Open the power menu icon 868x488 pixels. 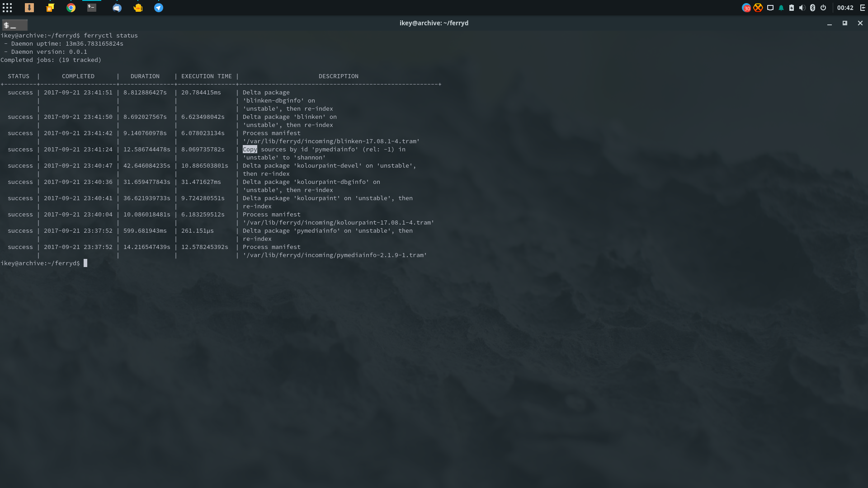pyautogui.click(x=823, y=8)
